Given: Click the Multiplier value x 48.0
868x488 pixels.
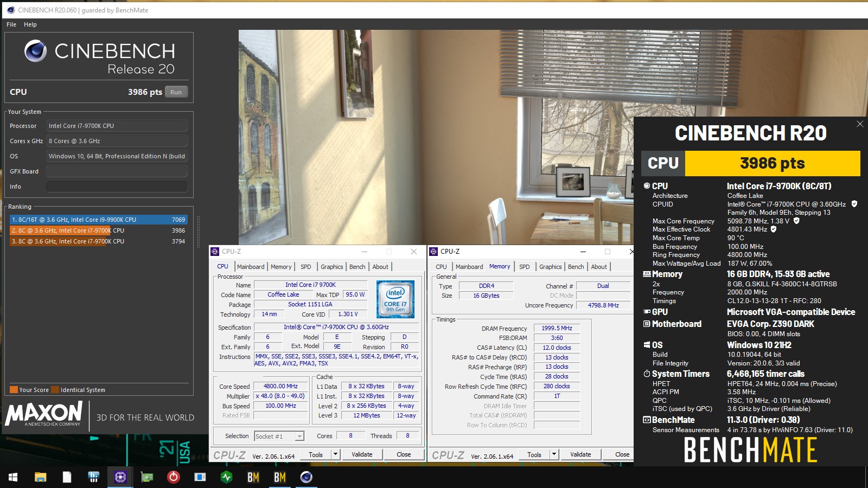Looking at the screenshot, I should click(280, 396).
